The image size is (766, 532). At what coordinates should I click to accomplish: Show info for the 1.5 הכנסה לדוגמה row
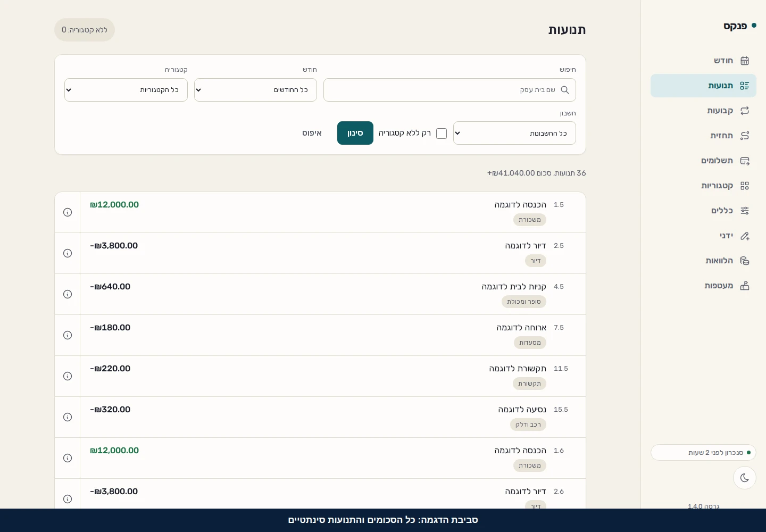coord(68,212)
